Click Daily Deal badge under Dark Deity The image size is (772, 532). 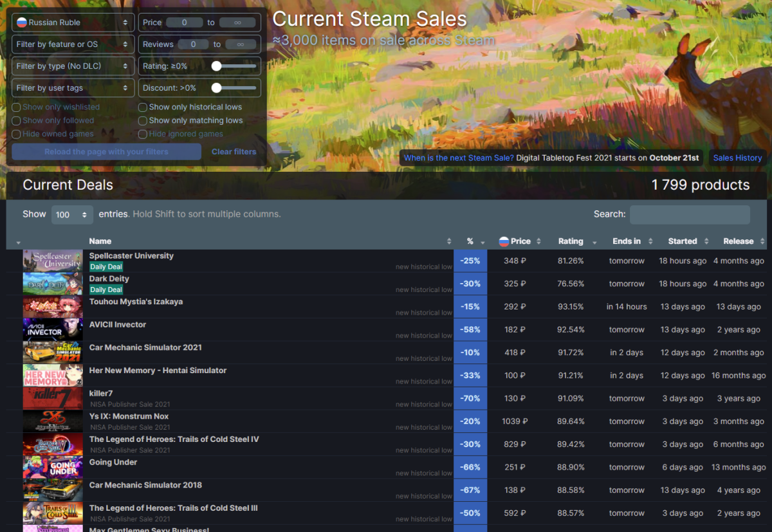click(106, 290)
